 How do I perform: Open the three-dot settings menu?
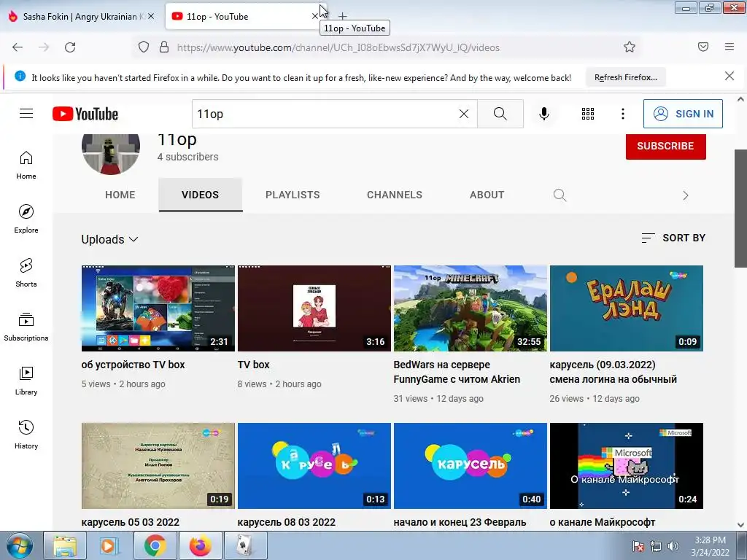tap(623, 114)
